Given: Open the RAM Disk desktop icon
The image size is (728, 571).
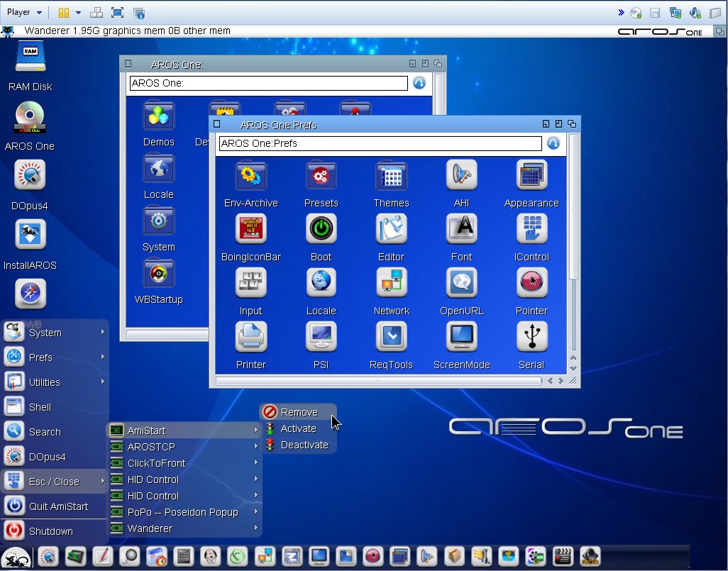Looking at the screenshot, I should click(x=31, y=58).
